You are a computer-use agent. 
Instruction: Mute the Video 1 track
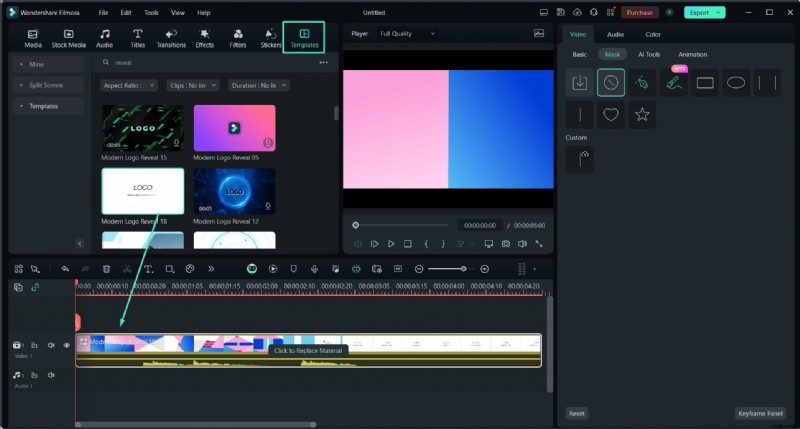(50, 345)
